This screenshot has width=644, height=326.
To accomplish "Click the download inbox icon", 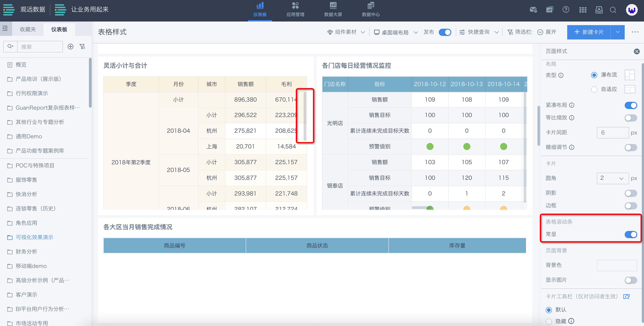I will (599, 10).
